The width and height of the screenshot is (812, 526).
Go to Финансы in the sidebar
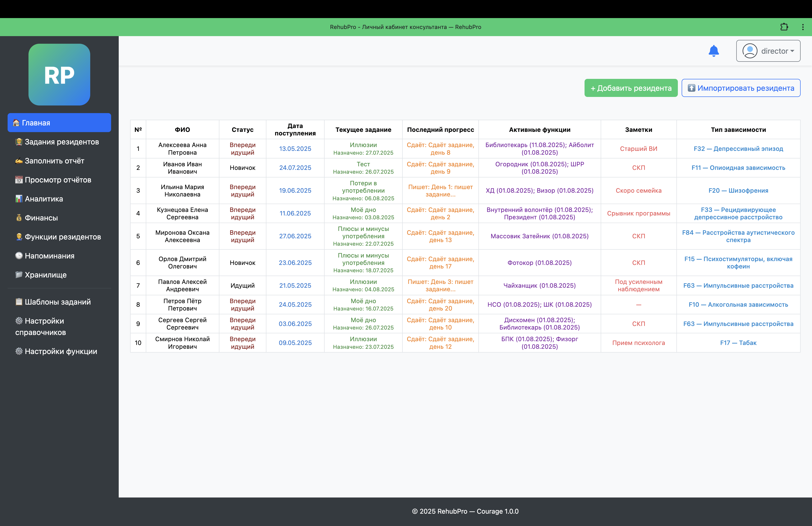coord(41,218)
